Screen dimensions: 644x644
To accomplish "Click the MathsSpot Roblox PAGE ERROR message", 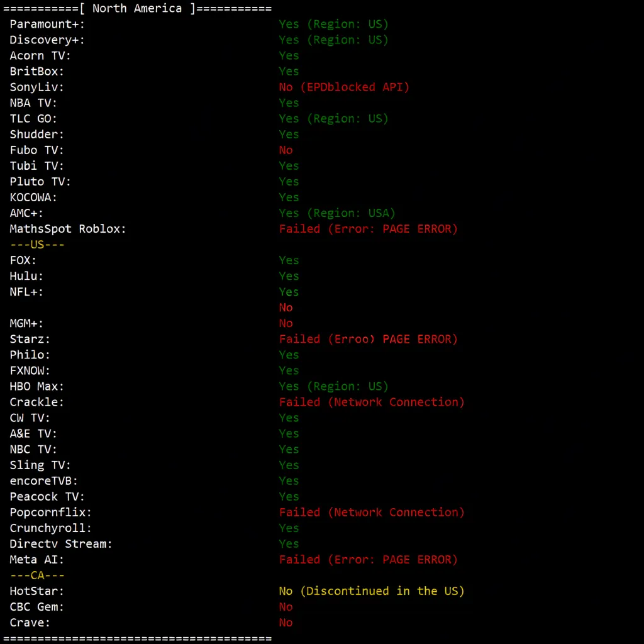I will [368, 228].
